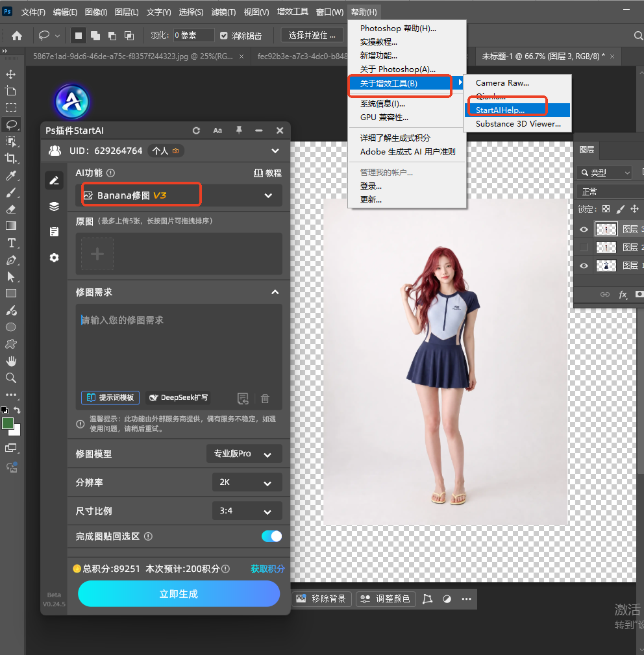Screen dimensions: 644x655
Task: Select the Hand tool
Action: (x=11, y=361)
